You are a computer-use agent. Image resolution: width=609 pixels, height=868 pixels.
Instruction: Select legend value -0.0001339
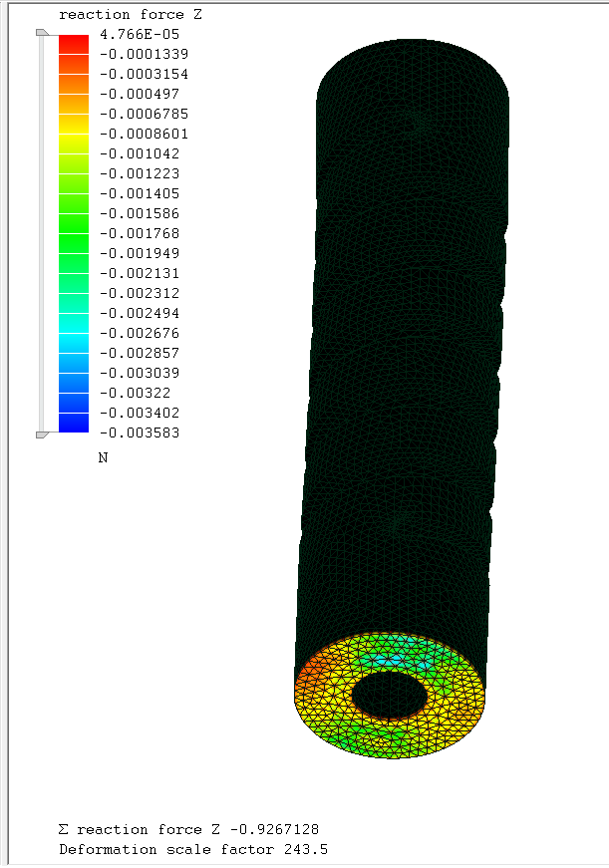tap(144, 54)
